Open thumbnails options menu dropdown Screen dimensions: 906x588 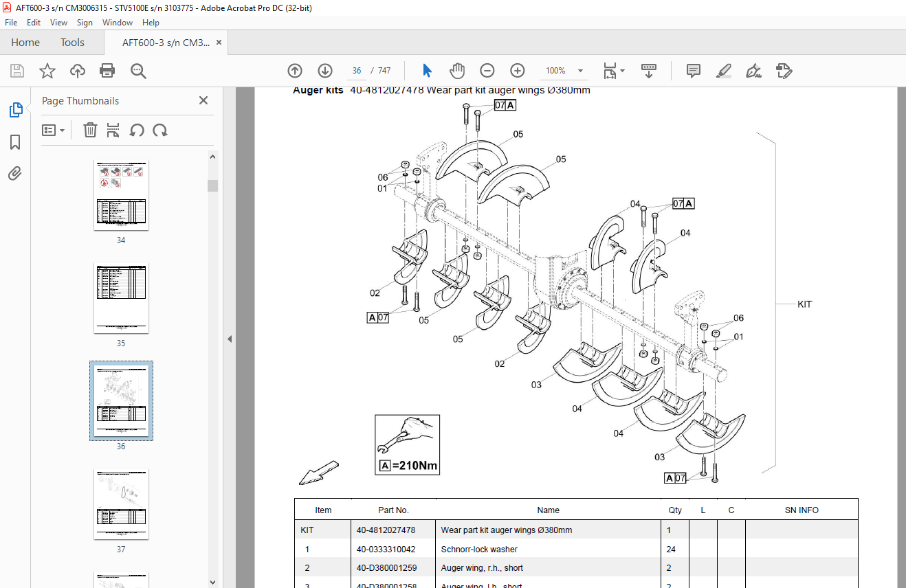53,130
